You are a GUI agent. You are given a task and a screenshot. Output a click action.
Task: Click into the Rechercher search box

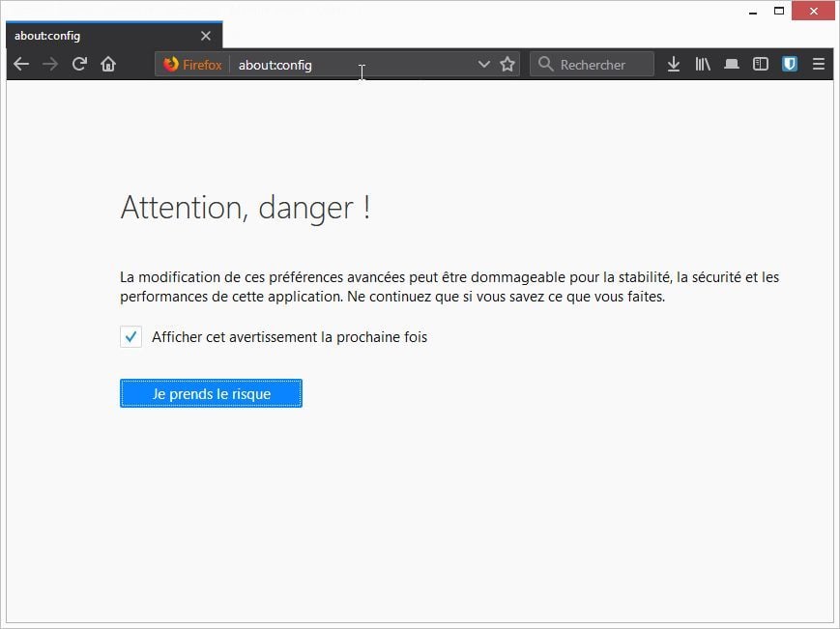coord(592,65)
